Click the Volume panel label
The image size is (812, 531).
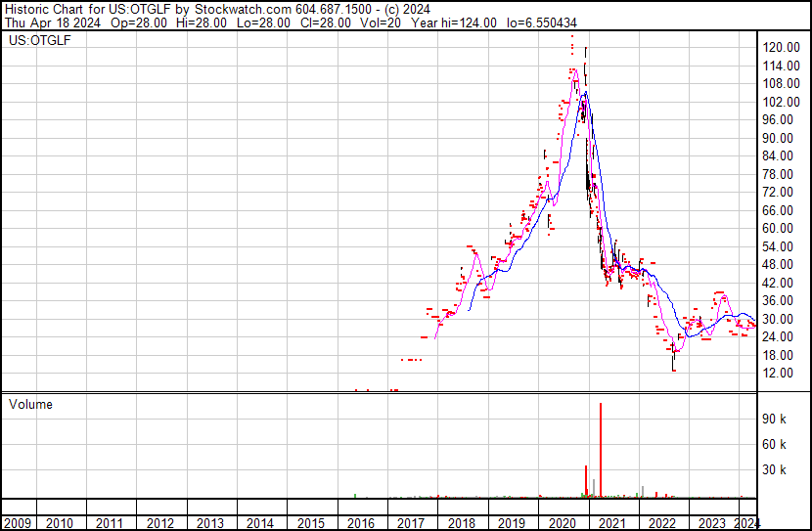(30, 404)
